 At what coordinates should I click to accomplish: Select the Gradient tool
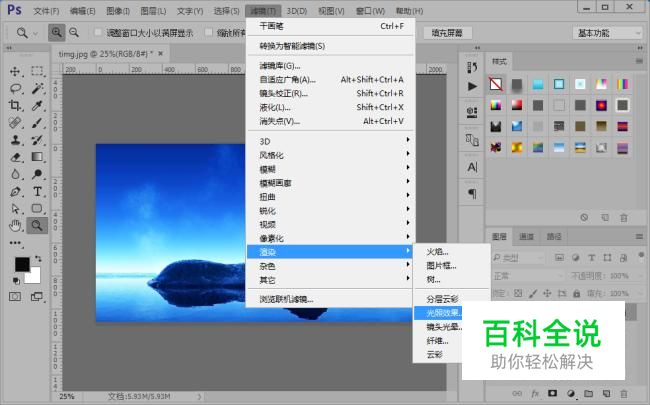coord(37,157)
